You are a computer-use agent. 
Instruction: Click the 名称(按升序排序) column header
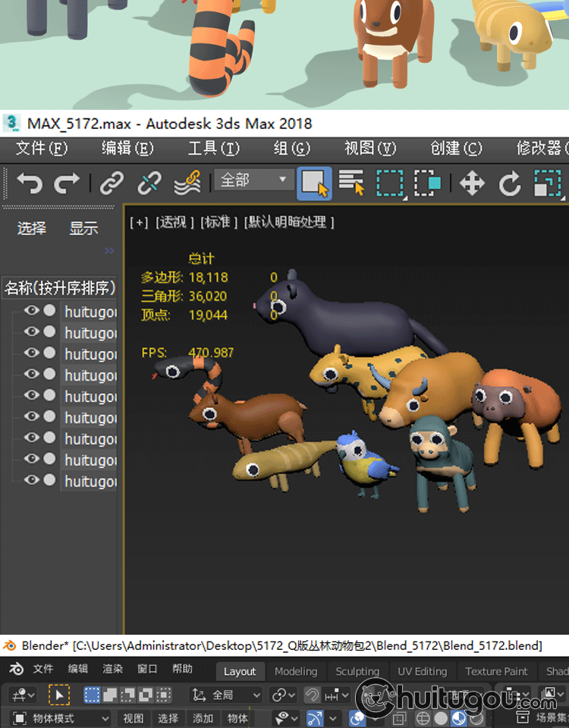(x=59, y=288)
